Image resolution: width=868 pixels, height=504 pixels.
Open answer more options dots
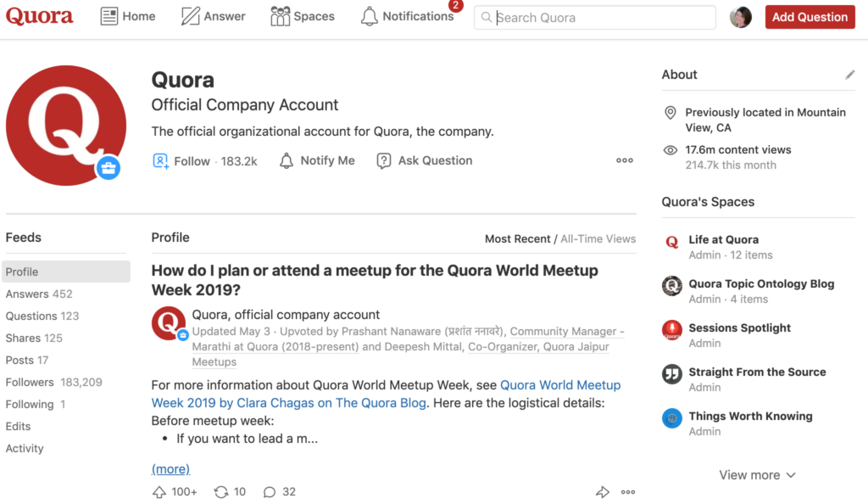pos(628,492)
